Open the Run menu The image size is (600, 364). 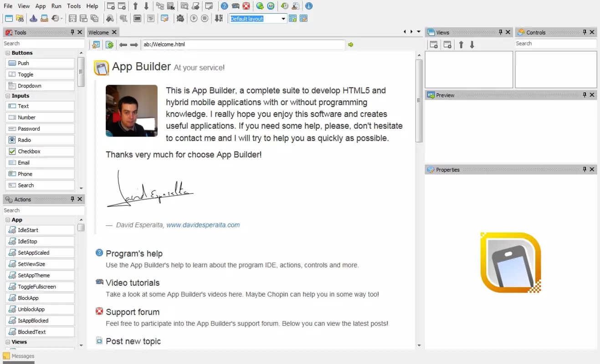(x=56, y=6)
